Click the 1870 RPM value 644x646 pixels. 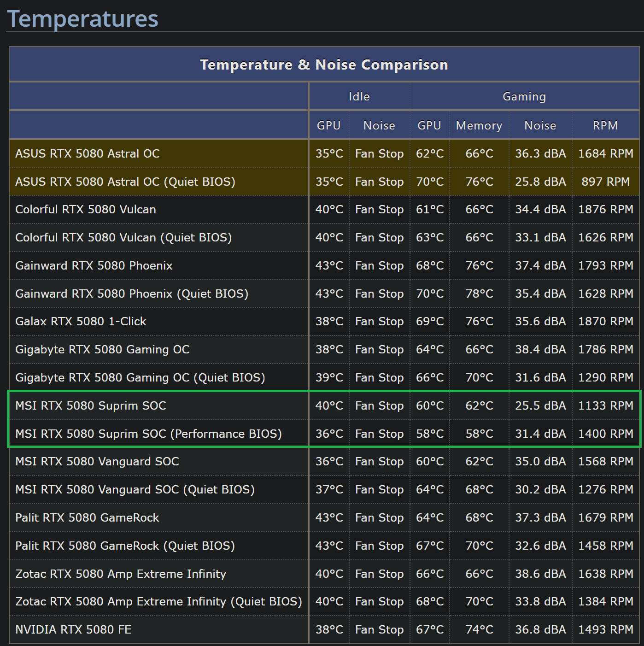click(x=605, y=321)
